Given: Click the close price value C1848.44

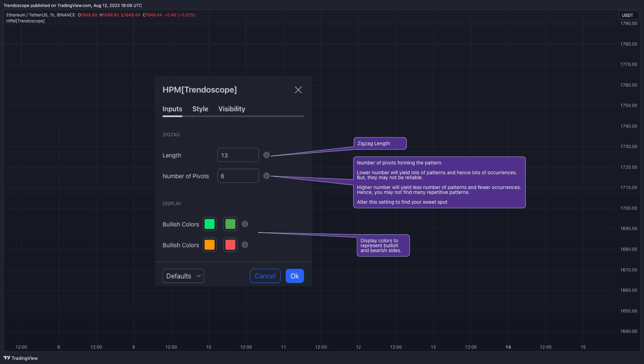Looking at the screenshot, I should point(152,15).
